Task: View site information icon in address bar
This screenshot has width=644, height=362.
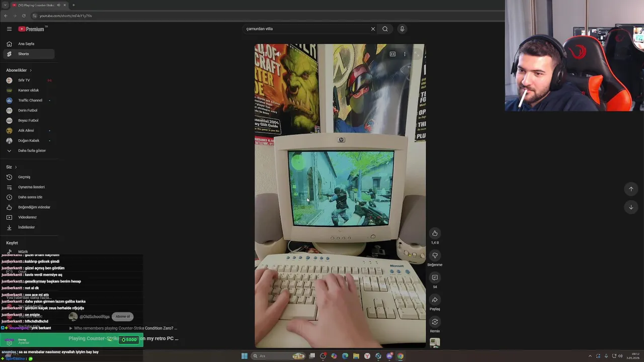Action: 35,16
